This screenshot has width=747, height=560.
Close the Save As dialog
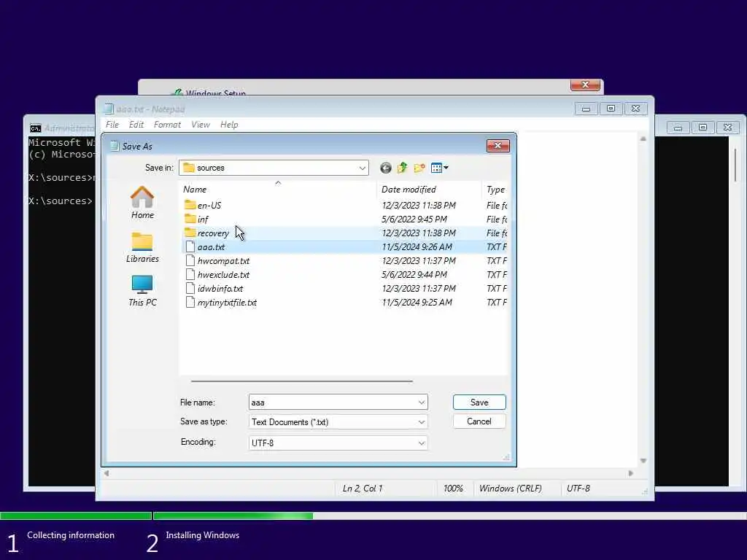tap(498, 146)
